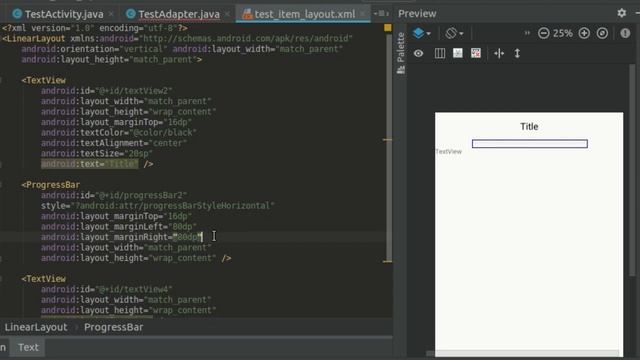Select the test_item_layout.xml tab
This screenshot has height=360, width=640.
coord(304,14)
